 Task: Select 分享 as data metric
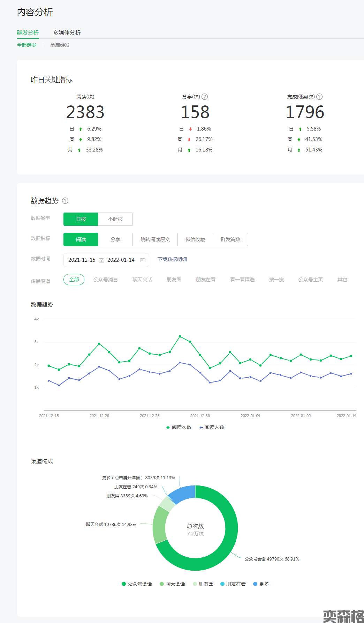point(115,239)
